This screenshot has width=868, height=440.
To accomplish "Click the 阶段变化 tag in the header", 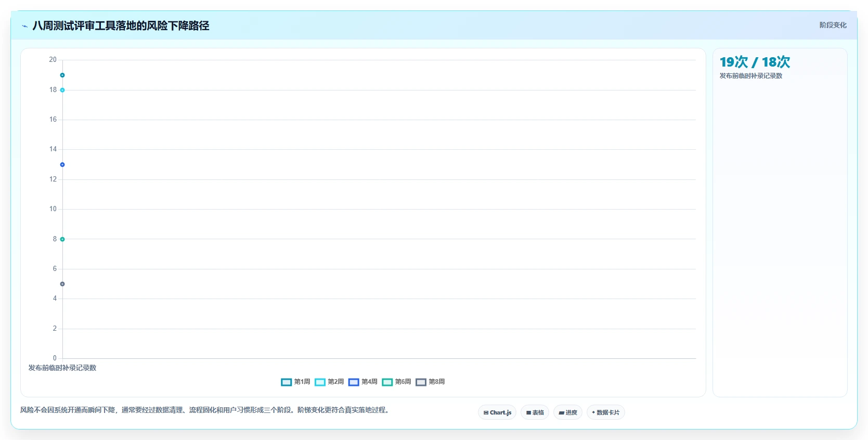I will (x=833, y=25).
